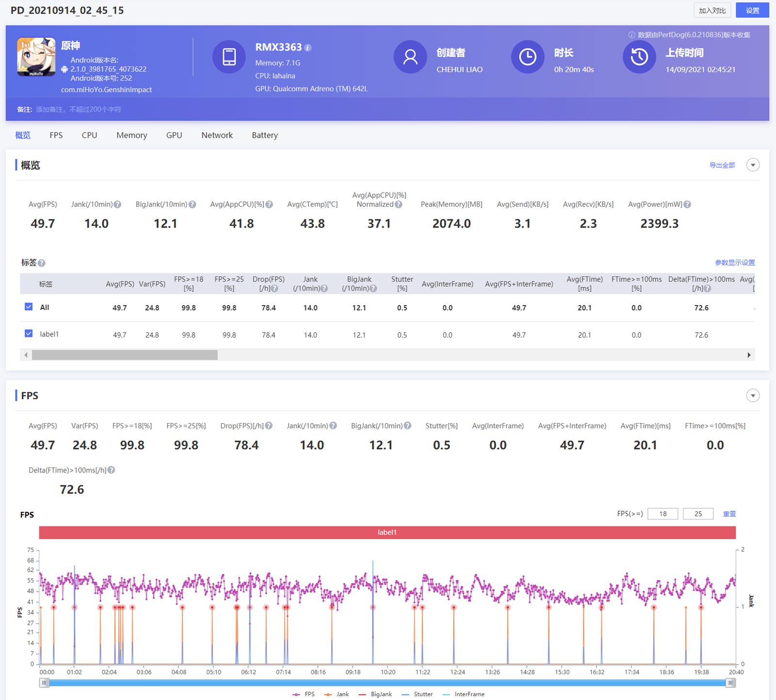This screenshot has width=776, height=700.
Task: Click the phone device icon
Action: pos(229,57)
